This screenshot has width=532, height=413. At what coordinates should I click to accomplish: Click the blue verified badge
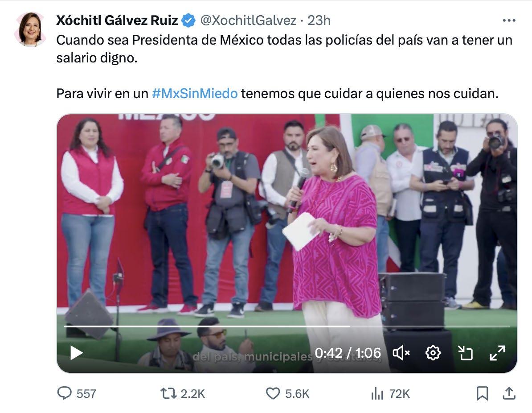coord(188,21)
